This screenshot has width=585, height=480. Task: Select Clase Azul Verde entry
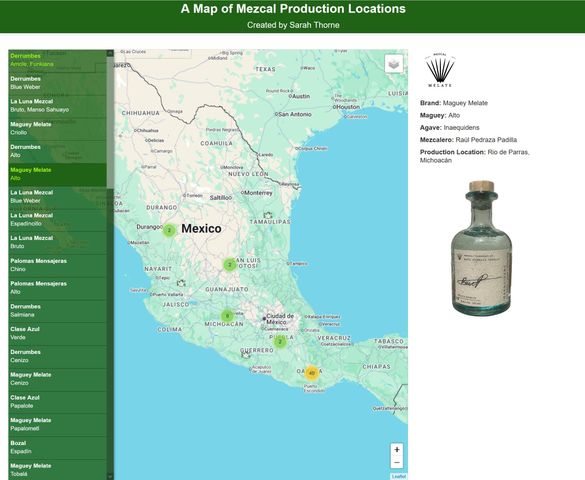tap(57, 333)
